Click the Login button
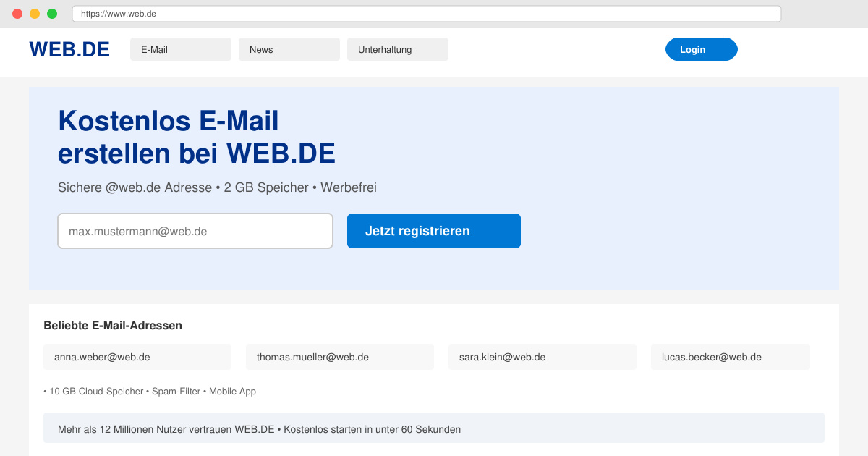 [702, 49]
